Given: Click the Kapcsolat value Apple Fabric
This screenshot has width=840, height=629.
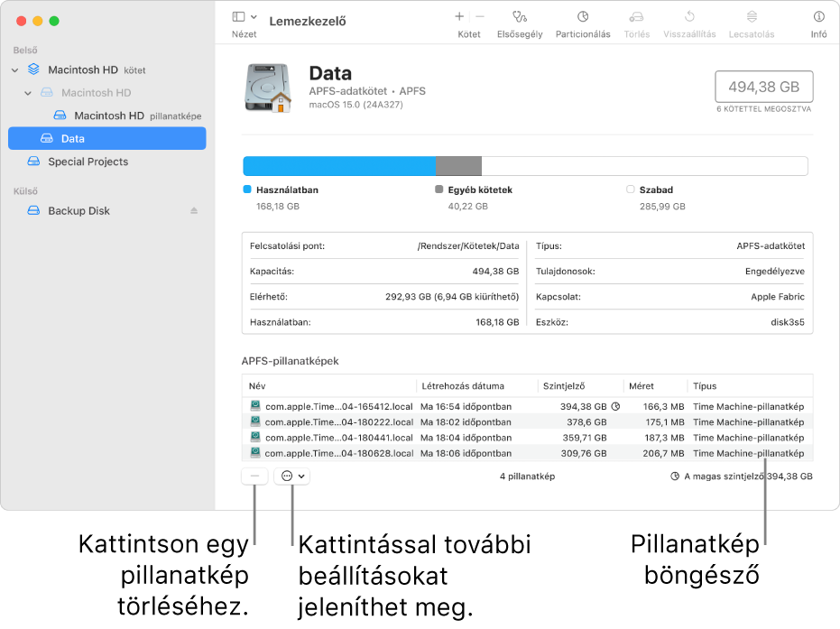Looking at the screenshot, I should tap(778, 296).
